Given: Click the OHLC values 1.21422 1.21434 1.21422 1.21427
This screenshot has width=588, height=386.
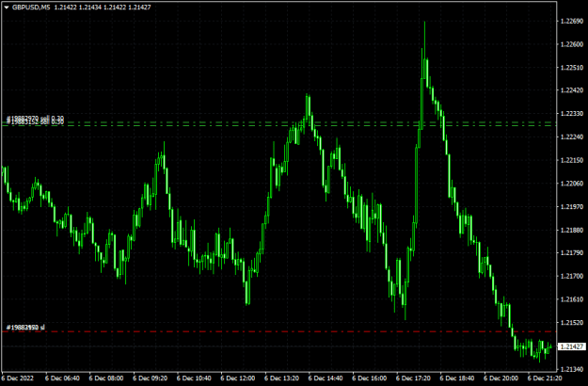Looking at the screenshot, I should click(103, 8).
